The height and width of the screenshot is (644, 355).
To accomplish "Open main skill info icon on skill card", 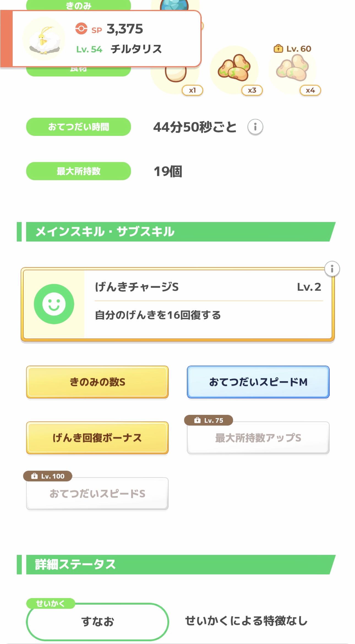I will click(332, 268).
